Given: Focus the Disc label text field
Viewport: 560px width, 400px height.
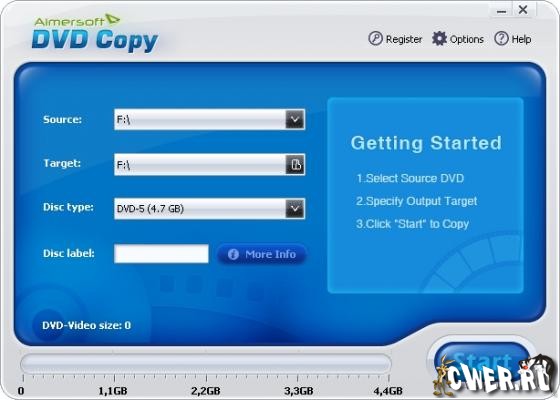Looking at the screenshot, I should point(161,254).
